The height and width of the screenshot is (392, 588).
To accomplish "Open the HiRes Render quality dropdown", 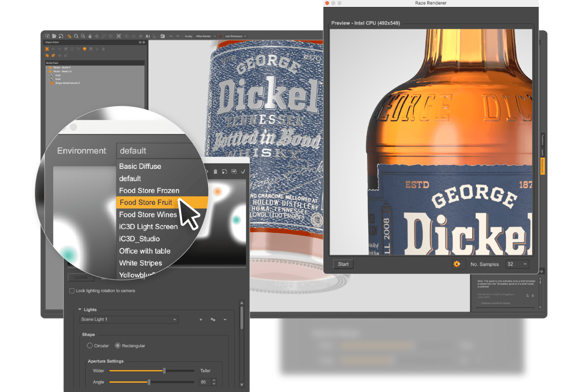I will [206, 36].
